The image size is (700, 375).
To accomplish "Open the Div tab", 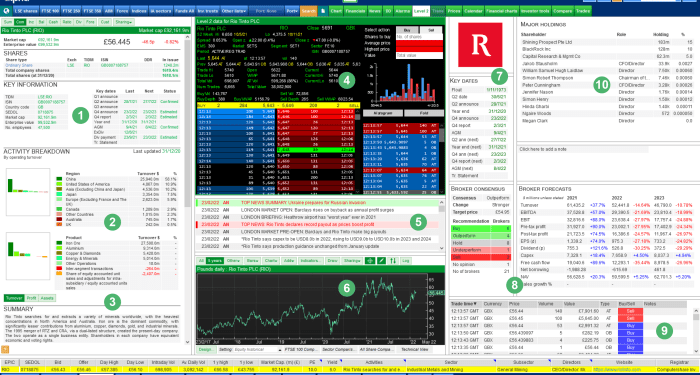I will (x=79, y=21).
